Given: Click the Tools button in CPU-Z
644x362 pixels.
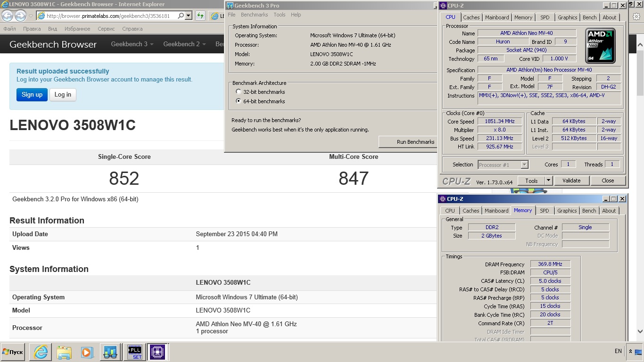Looking at the screenshot, I should 531,181.
